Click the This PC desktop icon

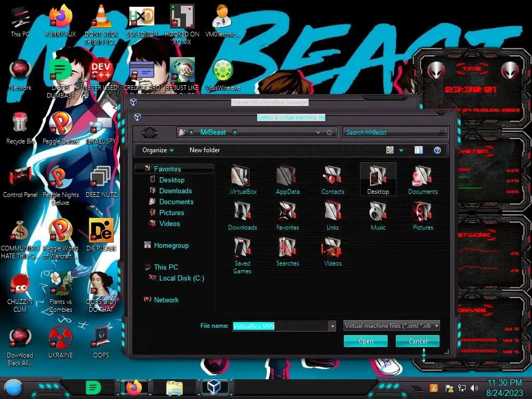click(x=20, y=22)
